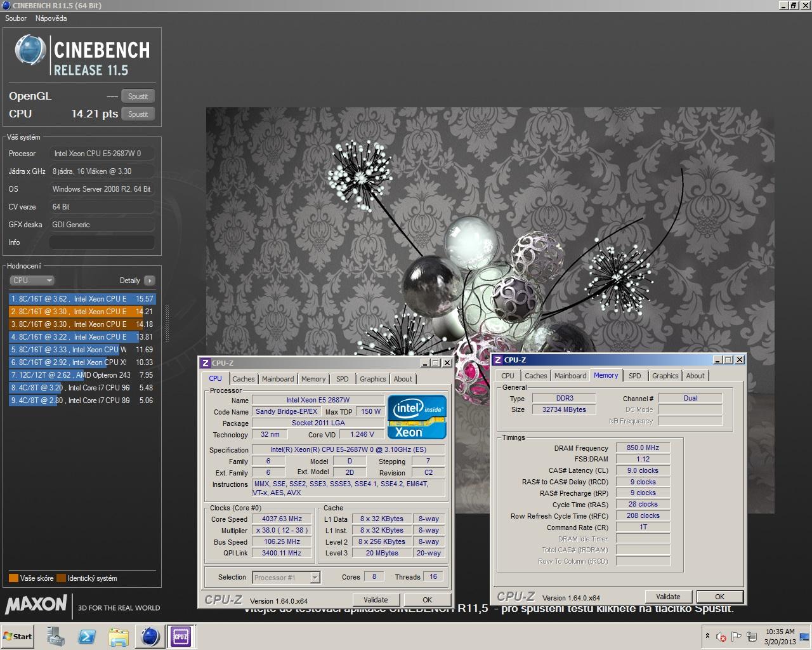Click Validate in left CPU-Z window
The width and height of the screenshot is (812, 650).
point(376,600)
